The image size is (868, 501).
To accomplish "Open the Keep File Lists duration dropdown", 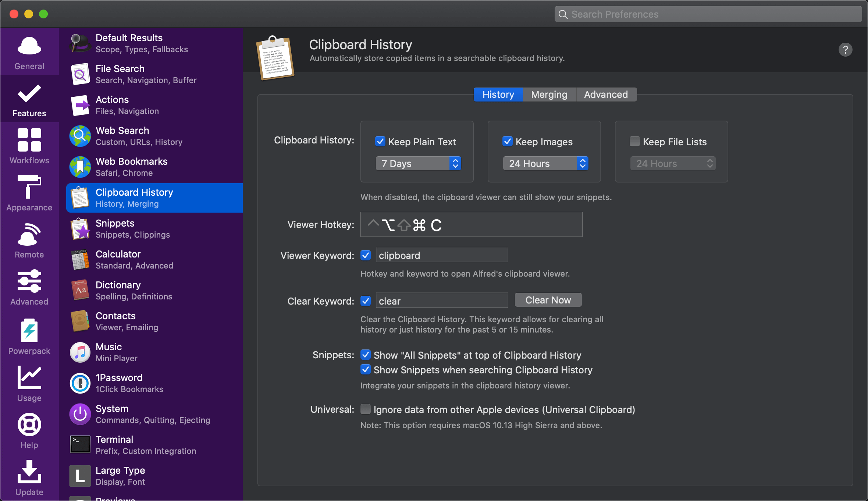I will pos(673,163).
